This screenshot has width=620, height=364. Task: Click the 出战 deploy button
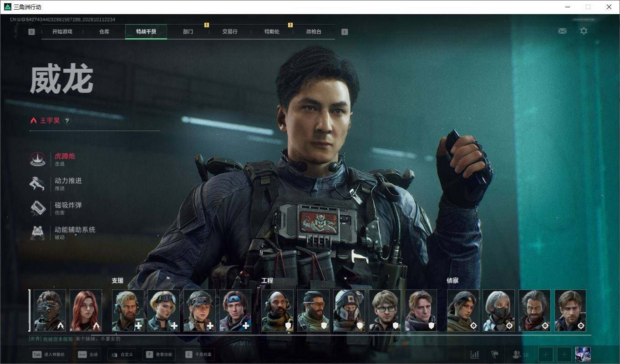coord(88,354)
